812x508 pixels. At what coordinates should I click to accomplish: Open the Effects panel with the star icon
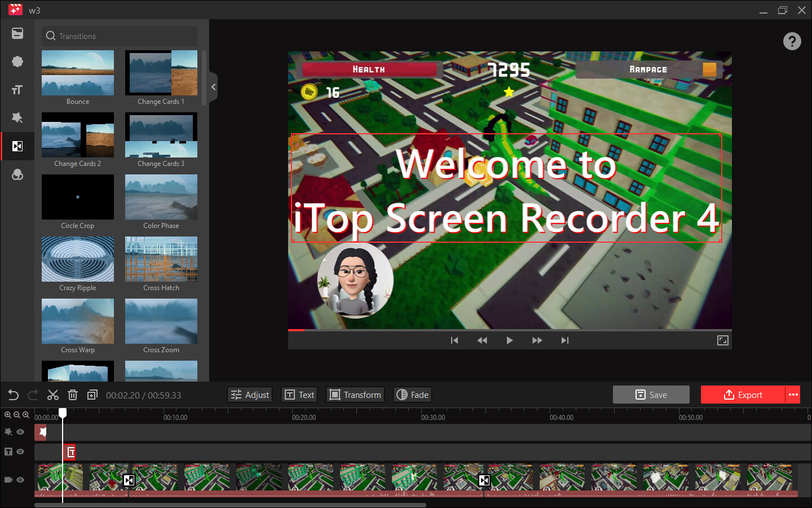17,117
